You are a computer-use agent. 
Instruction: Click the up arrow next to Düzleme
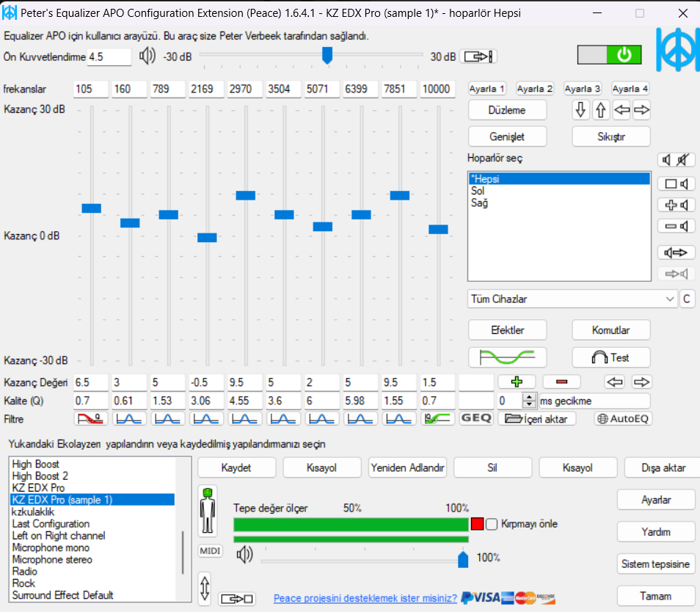601,110
